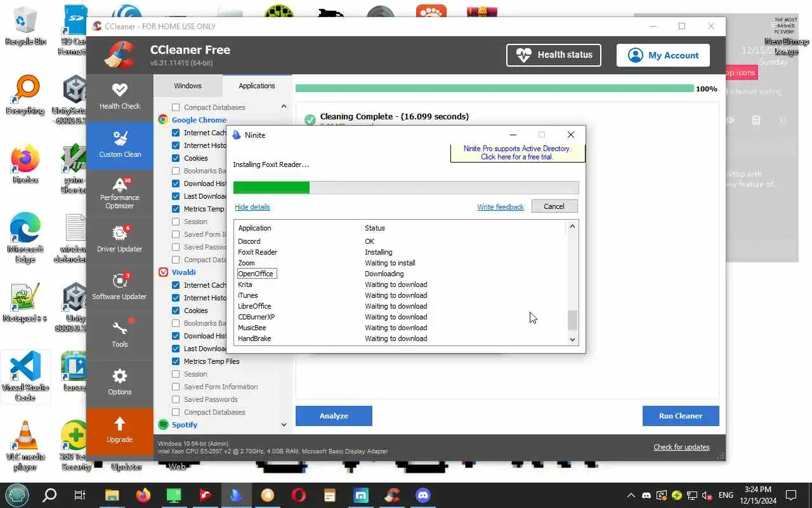Screen dimensions: 812x508
Task: Click the Check for updates link
Action: pos(681,447)
